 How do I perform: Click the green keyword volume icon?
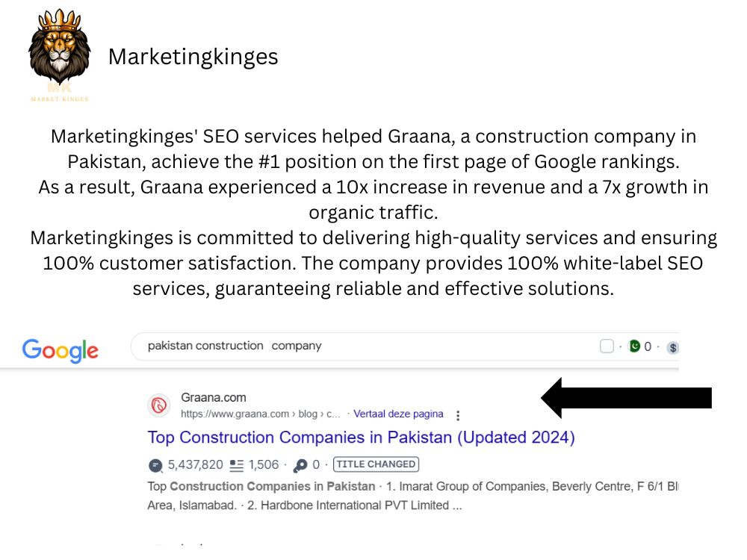pos(634,346)
